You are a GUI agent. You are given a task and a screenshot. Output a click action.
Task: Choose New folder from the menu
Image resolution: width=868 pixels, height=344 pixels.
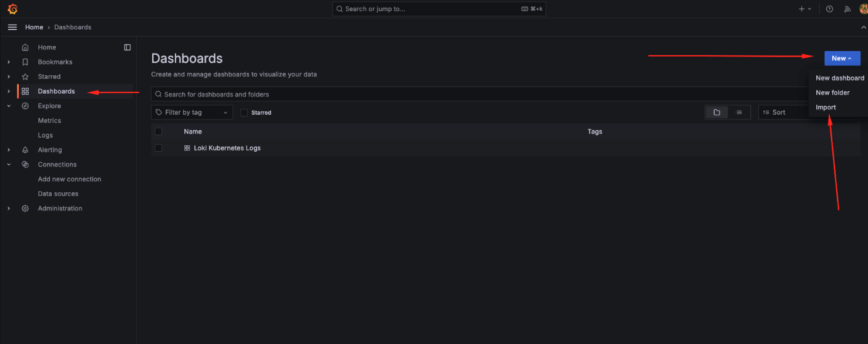(833, 93)
